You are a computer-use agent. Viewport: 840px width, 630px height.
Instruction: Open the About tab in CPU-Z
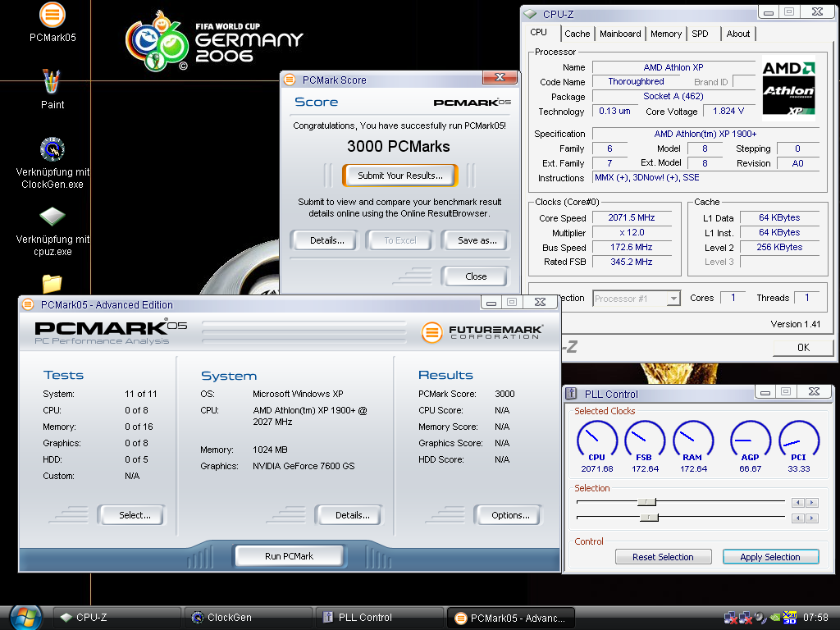[x=737, y=34]
